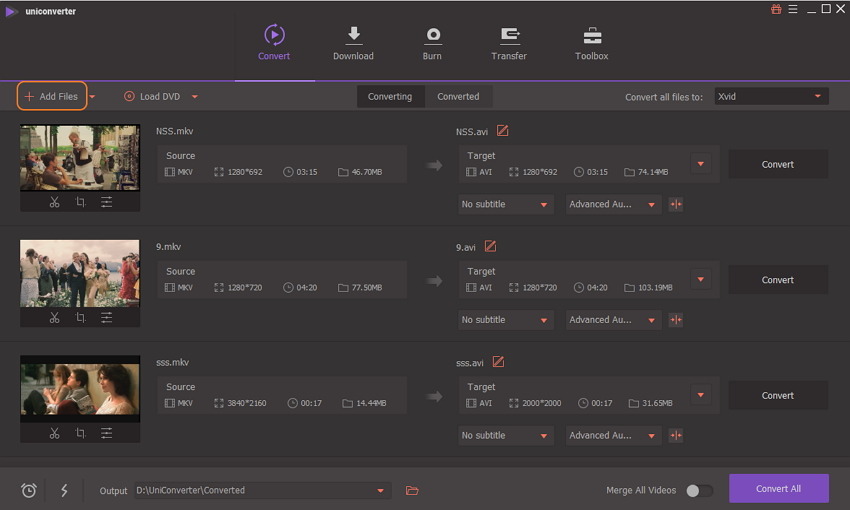The width and height of the screenshot is (850, 510).
Task: Click the compress icon for sss.avi
Action: [675, 435]
